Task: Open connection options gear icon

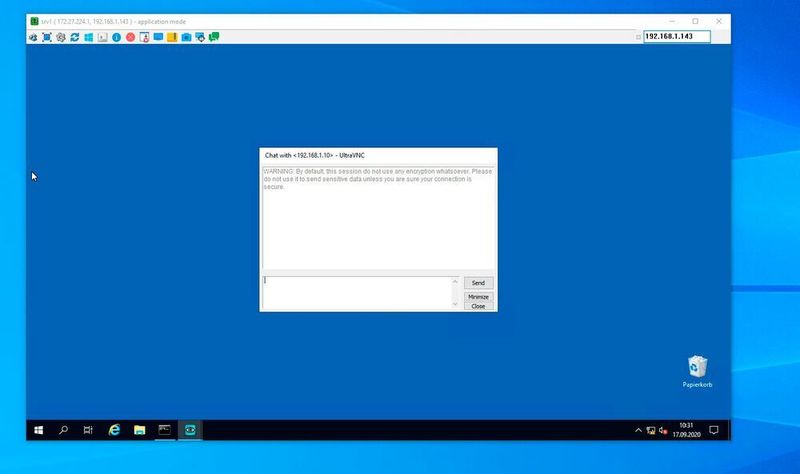Action: [x=61, y=37]
